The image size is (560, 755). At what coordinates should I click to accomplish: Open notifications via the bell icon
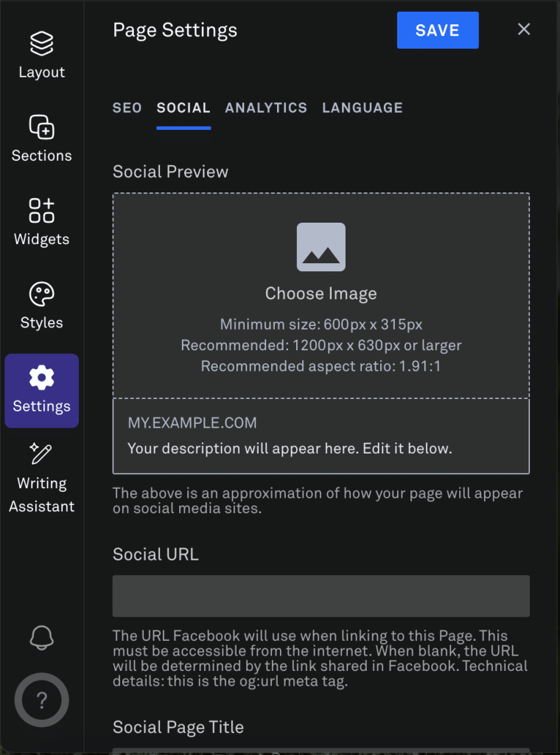point(41,639)
